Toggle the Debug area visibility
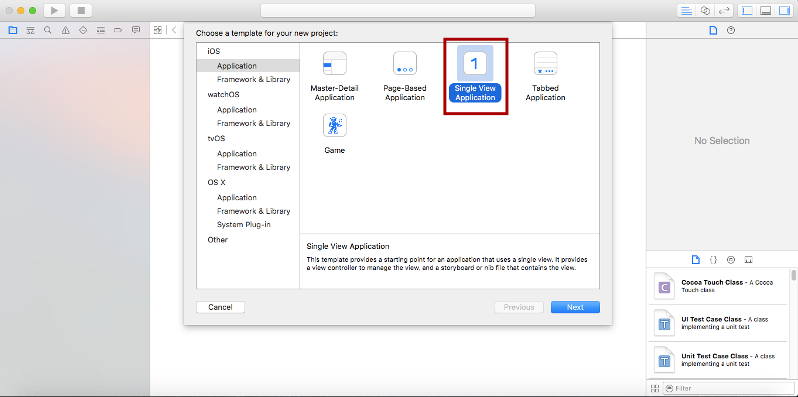The height and width of the screenshot is (397, 798). (x=765, y=10)
